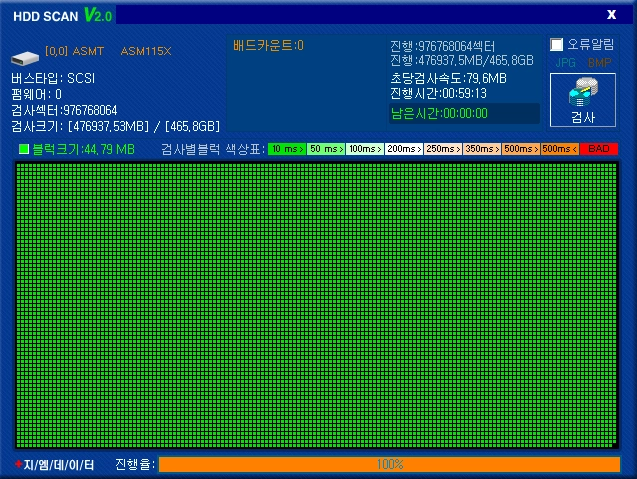The image size is (637, 479).
Task: Click the green scan block grid
Action: pyautogui.click(x=317, y=306)
